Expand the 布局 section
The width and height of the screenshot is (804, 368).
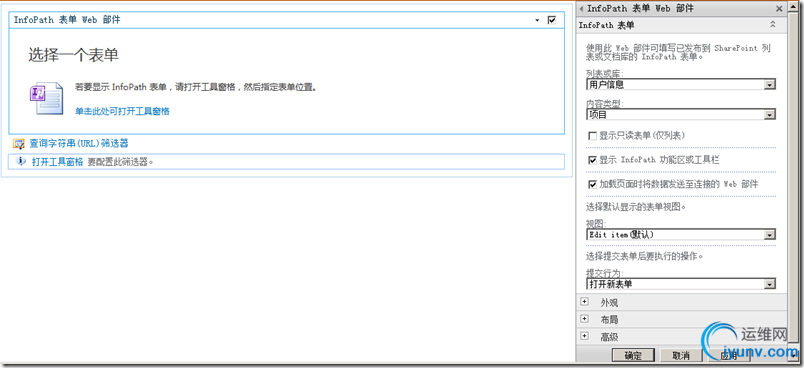(584, 319)
